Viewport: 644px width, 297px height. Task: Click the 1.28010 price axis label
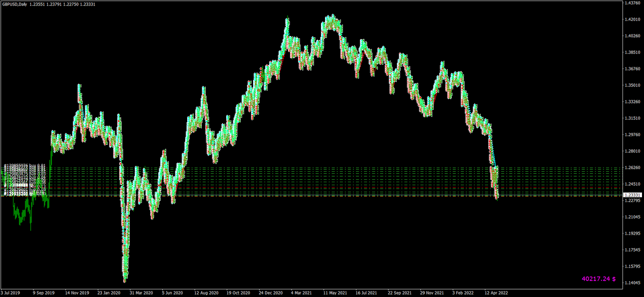(633, 151)
